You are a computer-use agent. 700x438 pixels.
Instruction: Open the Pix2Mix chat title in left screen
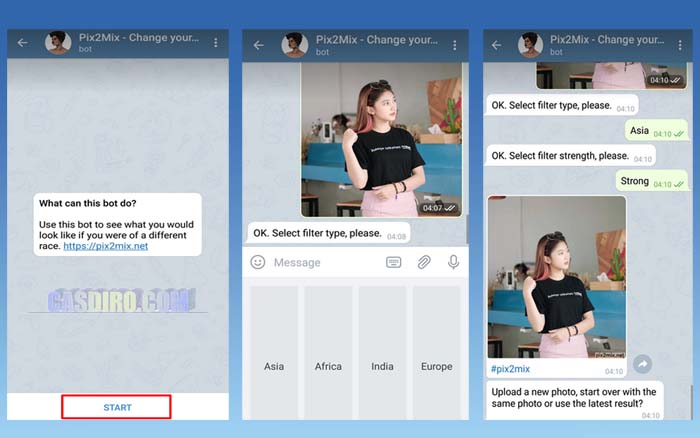(139, 38)
